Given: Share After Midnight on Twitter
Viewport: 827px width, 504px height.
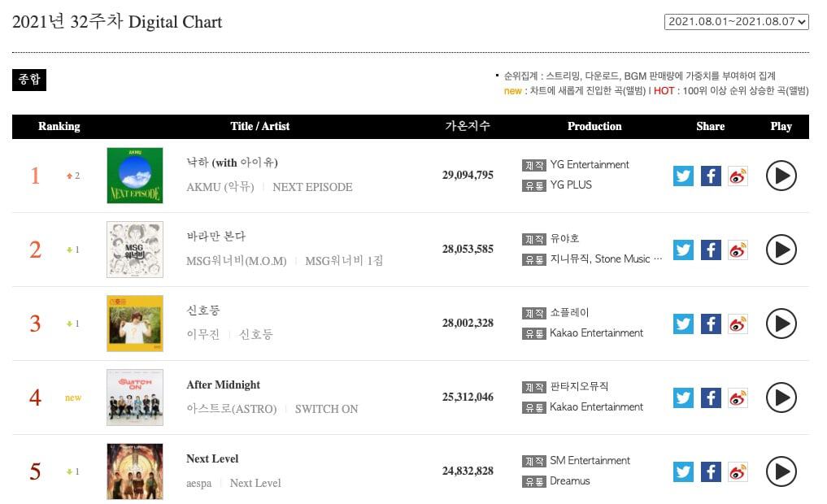Looking at the screenshot, I should [x=684, y=398].
